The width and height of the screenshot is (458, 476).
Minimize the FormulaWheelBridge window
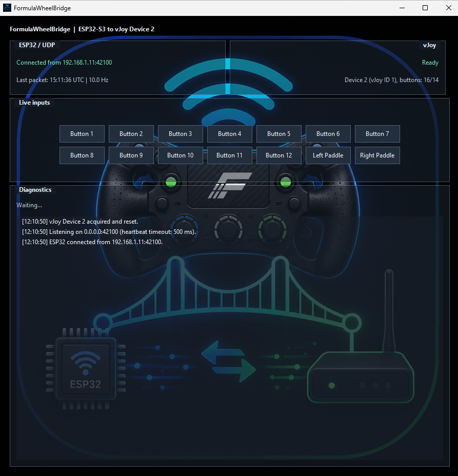402,8
